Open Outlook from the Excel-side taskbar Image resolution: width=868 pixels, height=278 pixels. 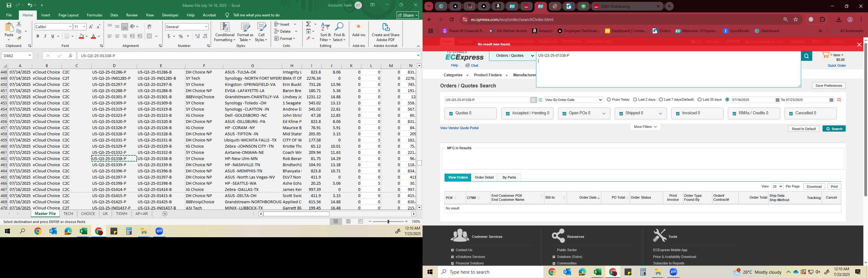(53, 231)
